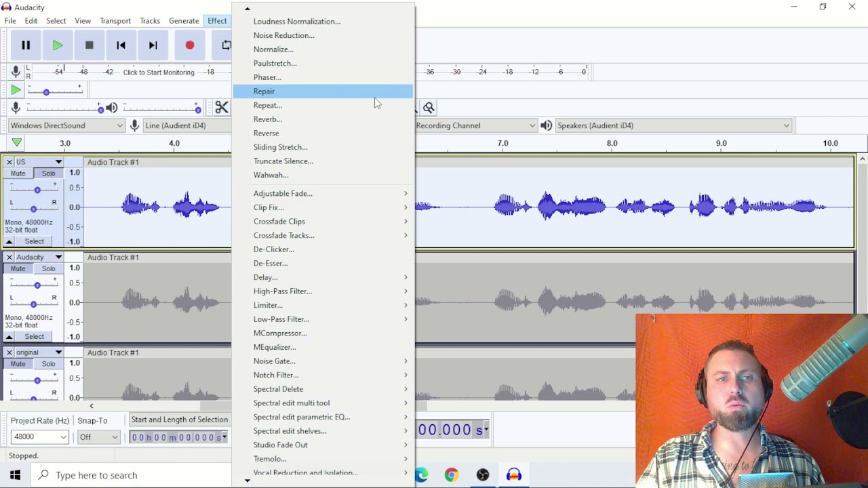Viewport: 868px width, 488px height.
Task: Click the selection start time field
Action: (179, 437)
